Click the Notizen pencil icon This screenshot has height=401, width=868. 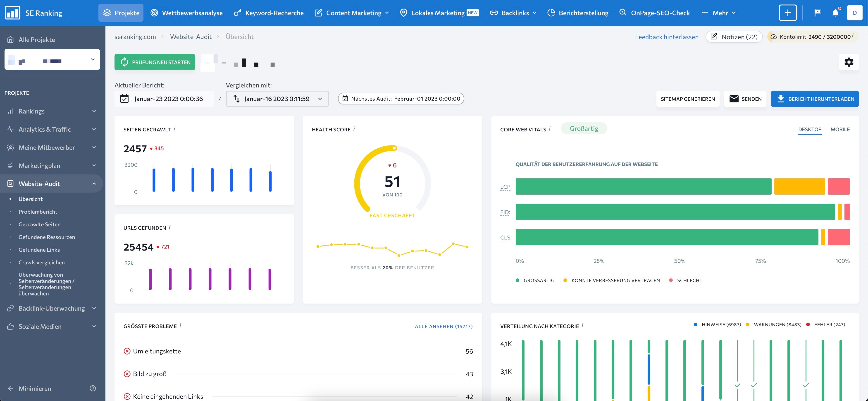(714, 36)
